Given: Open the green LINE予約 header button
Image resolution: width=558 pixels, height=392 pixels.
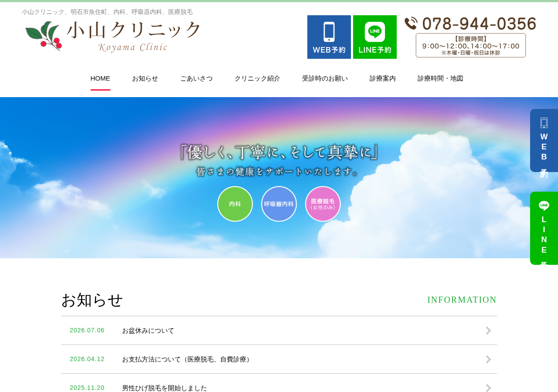Looking at the screenshot, I should tap(375, 37).
